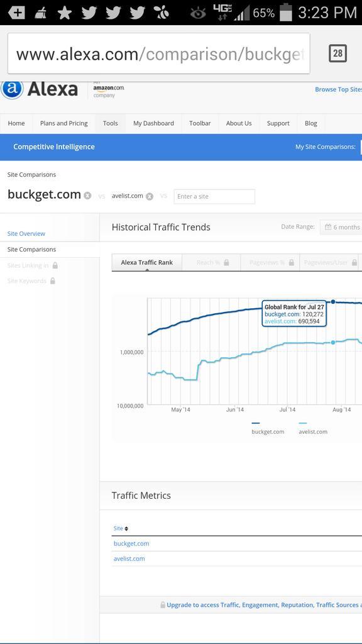This screenshot has width=362, height=644.
Task: Open the Blog menu item
Action: [x=311, y=123]
